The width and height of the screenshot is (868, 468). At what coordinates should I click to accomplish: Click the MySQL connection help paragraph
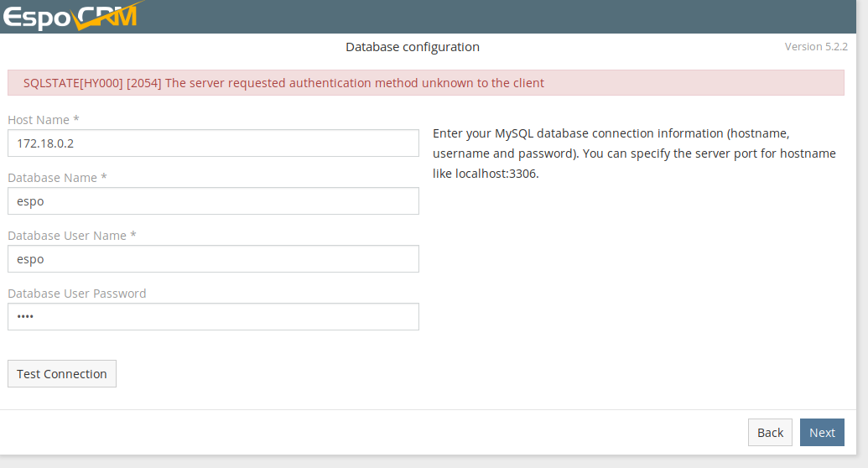point(634,154)
